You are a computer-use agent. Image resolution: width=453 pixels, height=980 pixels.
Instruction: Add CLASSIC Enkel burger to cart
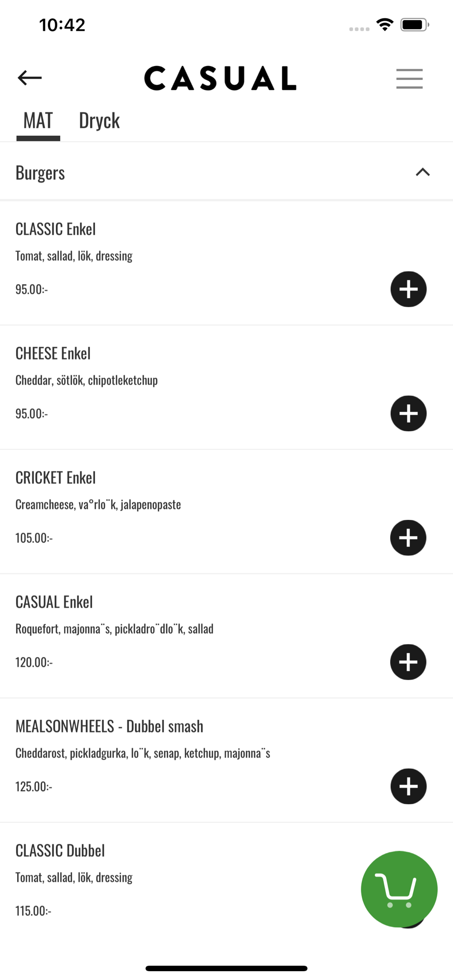pos(408,289)
